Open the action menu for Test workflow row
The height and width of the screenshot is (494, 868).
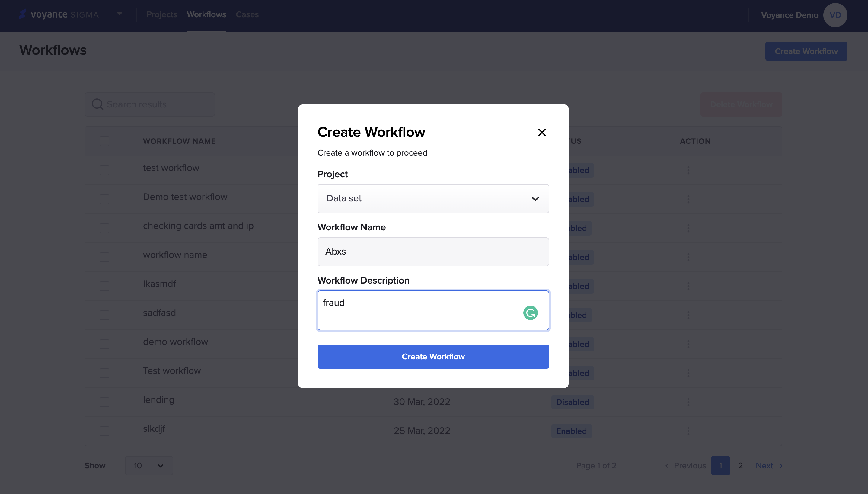point(688,373)
